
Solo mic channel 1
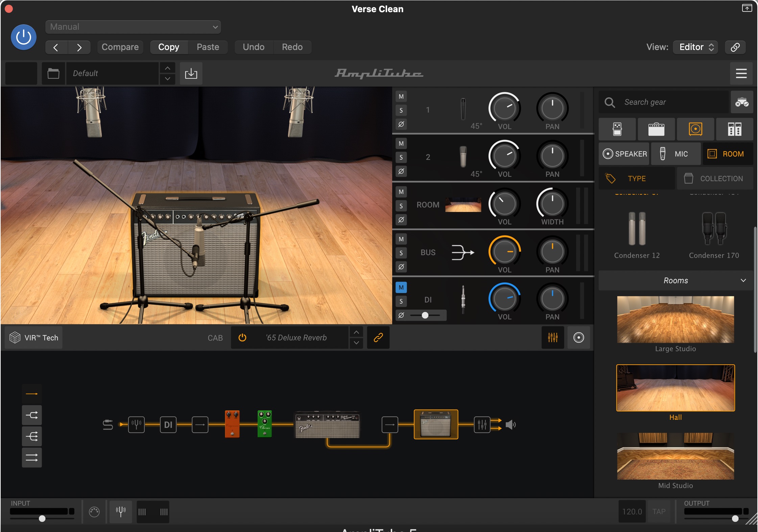[401, 111]
